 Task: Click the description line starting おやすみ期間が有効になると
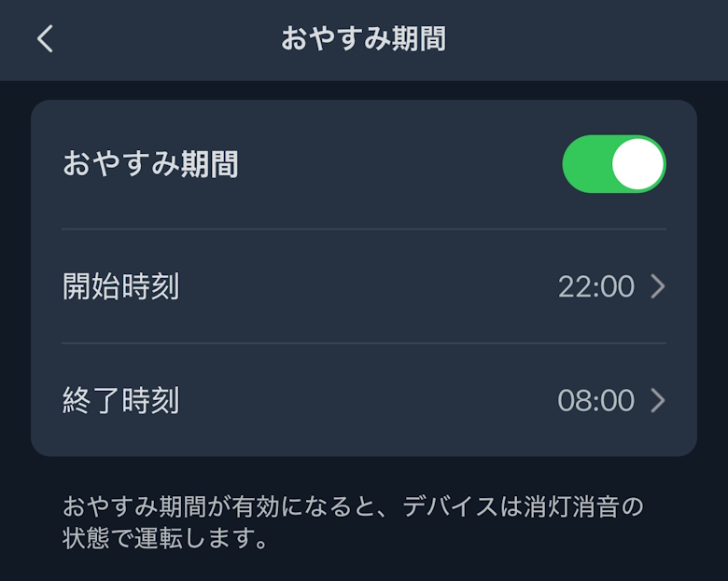(x=353, y=508)
